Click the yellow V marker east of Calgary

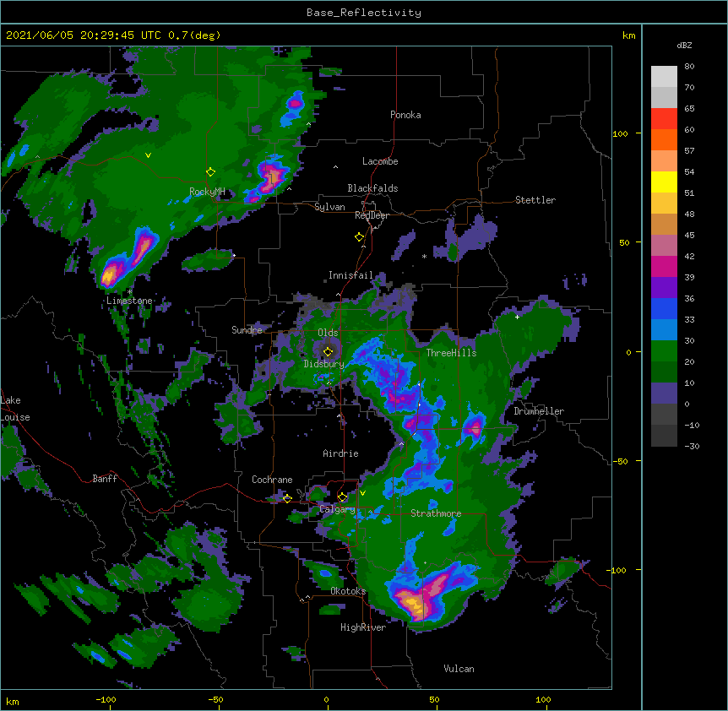(362, 493)
